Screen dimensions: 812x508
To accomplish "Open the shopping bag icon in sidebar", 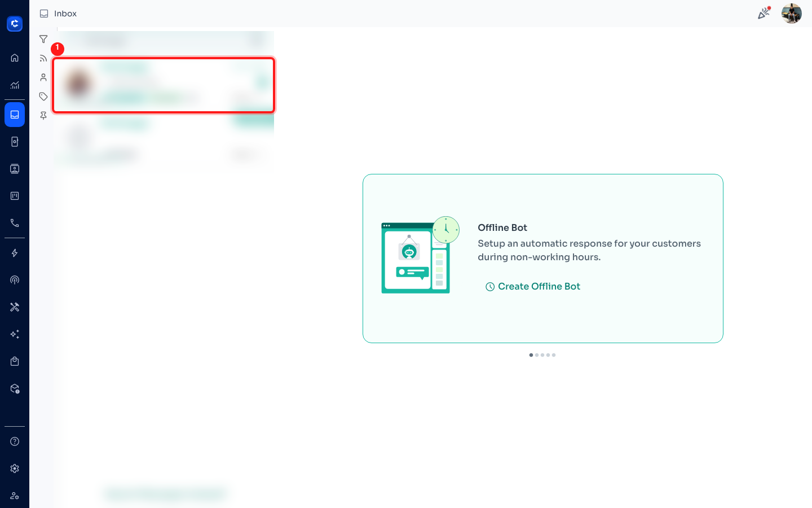I will click(15, 361).
